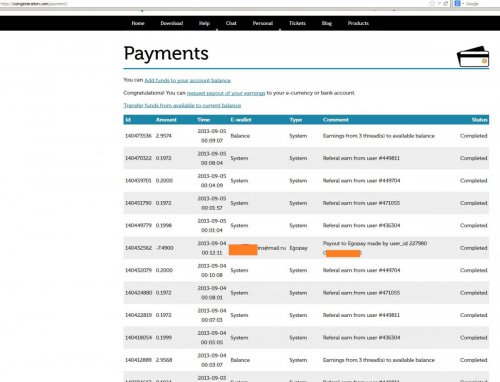Click the Status column header
Viewport: 500px width, 382px height.
click(480, 120)
